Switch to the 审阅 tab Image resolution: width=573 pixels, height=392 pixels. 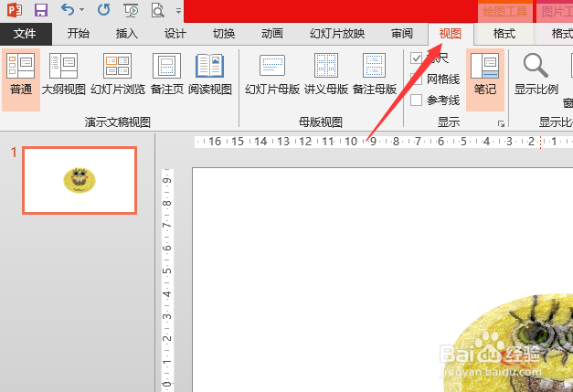(x=402, y=34)
